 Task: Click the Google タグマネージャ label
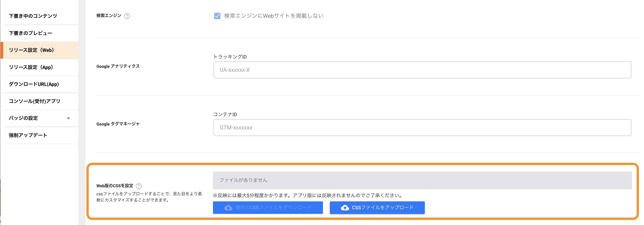(x=118, y=124)
